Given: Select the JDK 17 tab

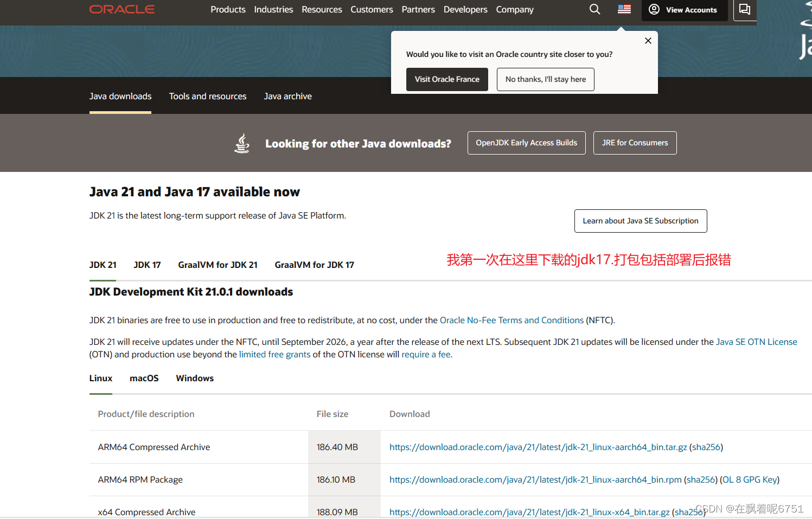Looking at the screenshot, I should point(146,265).
